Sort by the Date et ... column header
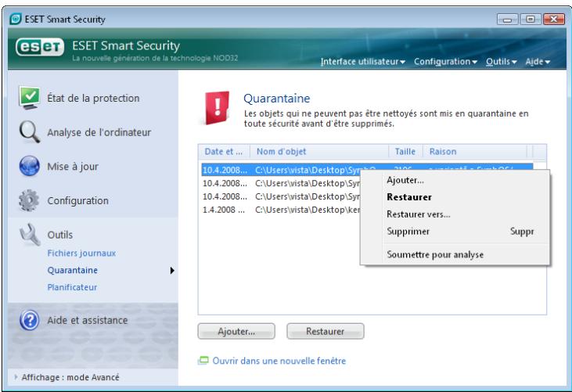 [224, 151]
